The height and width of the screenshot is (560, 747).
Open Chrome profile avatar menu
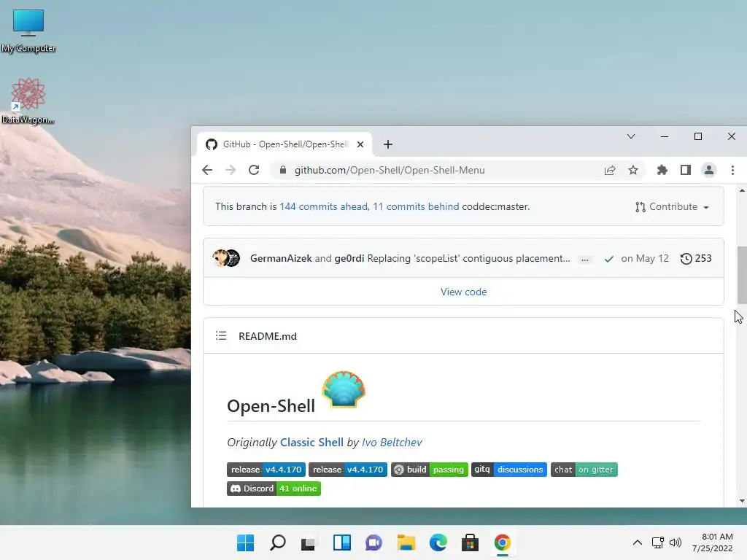click(709, 170)
